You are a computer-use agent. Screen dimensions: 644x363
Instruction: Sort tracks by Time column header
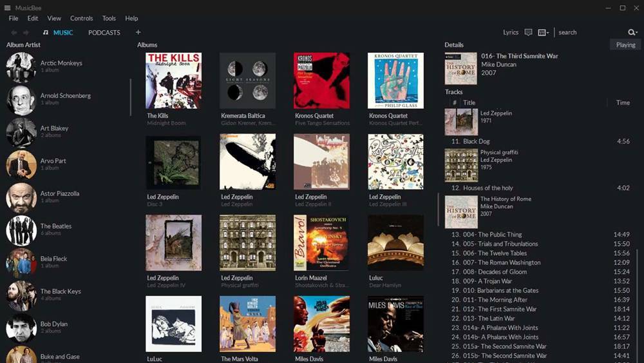pos(623,103)
